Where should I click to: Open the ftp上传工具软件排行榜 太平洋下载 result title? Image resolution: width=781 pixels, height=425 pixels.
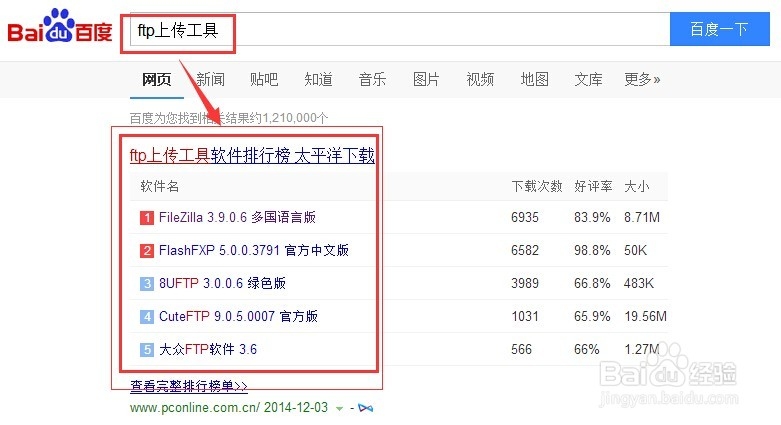pyautogui.click(x=252, y=155)
